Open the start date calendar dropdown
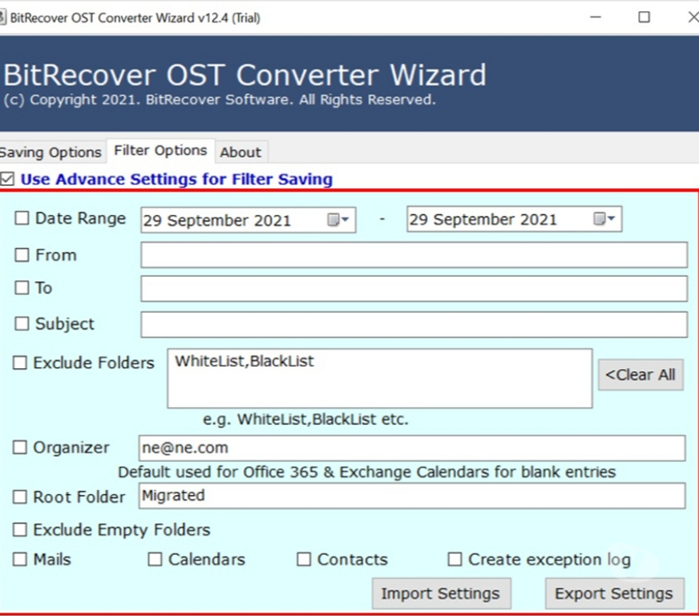The height and width of the screenshot is (616, 699). (337, 220)
